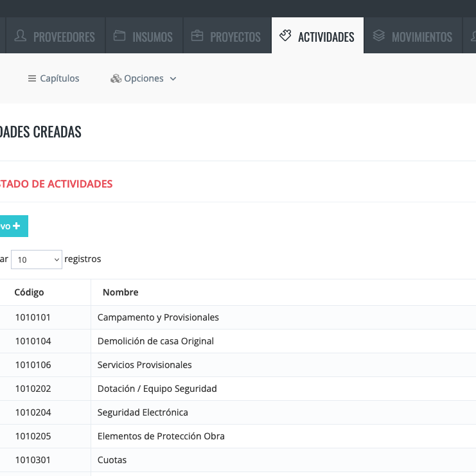Click the Cuotas activity row
The width and height of the screenshot is (476, 476).
tap(112, 460)
